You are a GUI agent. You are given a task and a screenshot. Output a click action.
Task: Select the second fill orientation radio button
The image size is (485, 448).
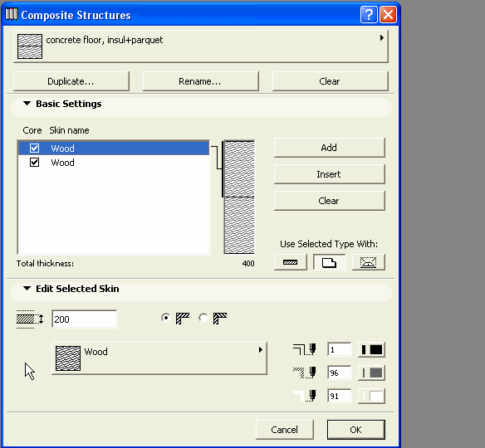(203, 318)
